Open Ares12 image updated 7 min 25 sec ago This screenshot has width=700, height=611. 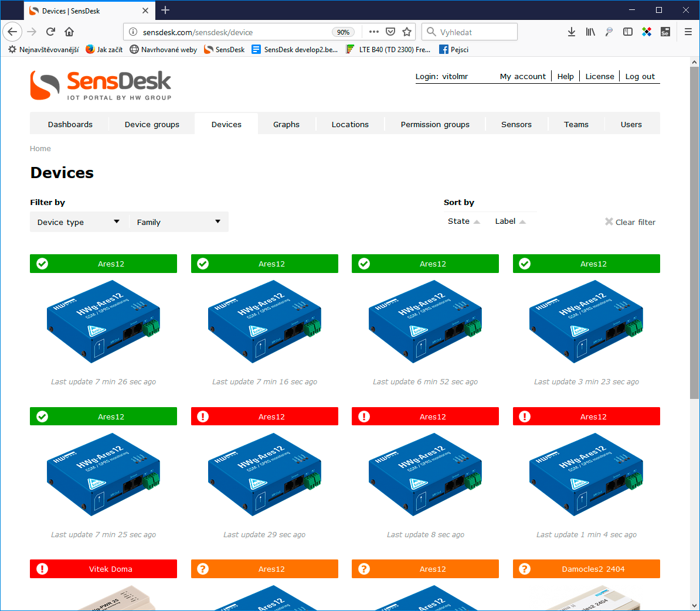pyautogui.click(x=104, y=475)
